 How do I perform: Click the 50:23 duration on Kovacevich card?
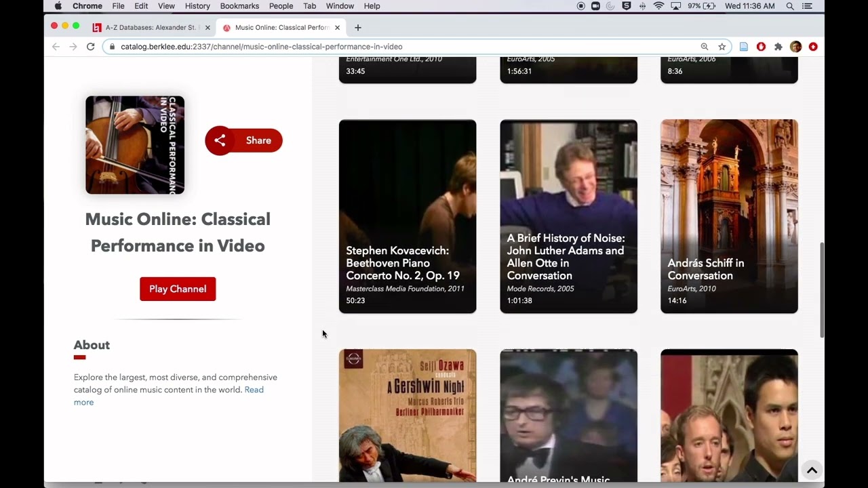[355, 301]
